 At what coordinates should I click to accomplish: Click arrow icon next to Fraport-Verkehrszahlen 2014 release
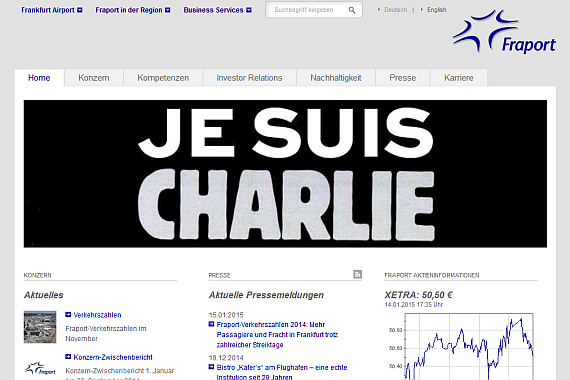pyautogui.click(x=211, y=324)
